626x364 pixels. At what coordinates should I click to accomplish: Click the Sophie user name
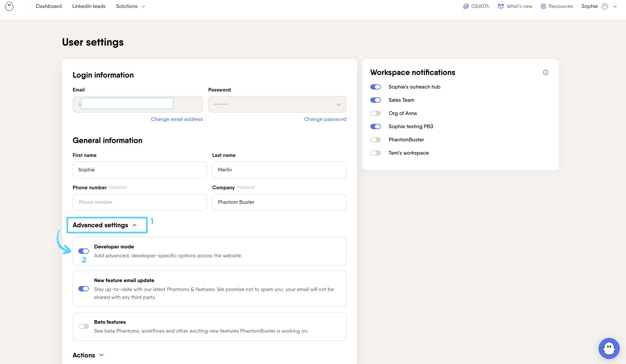(590, 6)
